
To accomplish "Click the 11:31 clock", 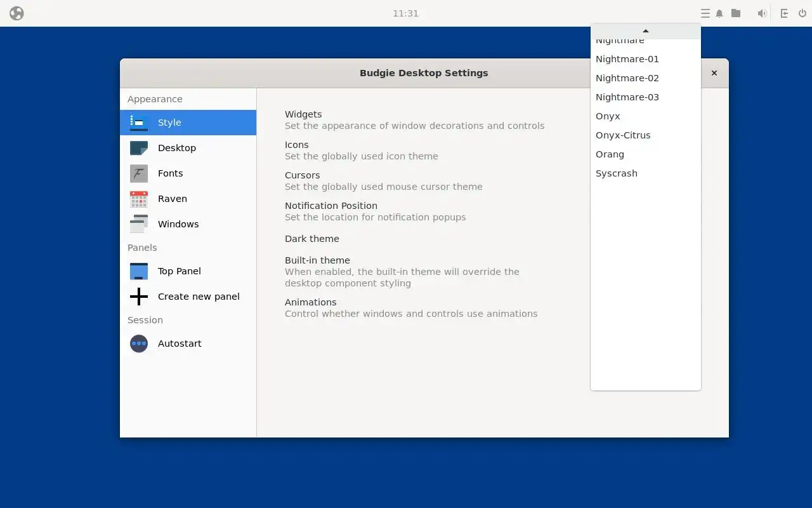I will [x=405, y=13].
